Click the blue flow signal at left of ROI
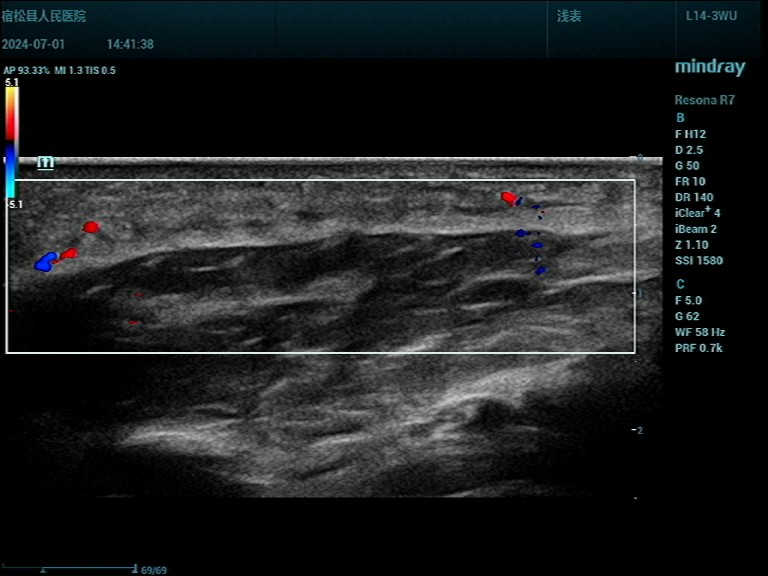The image size is (768, 576). [x=47, y=262]
